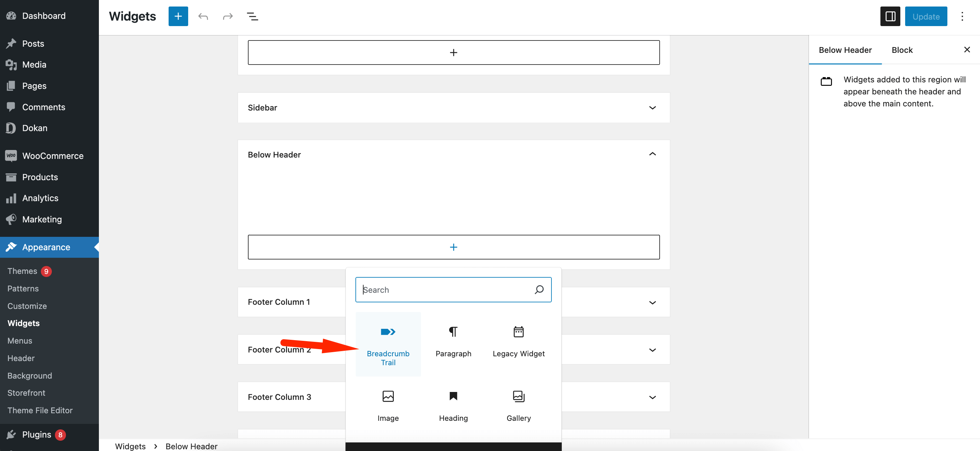Select the Below Header area title
Image resolution: width=980 pixels, height=451 pixels.
274,154
